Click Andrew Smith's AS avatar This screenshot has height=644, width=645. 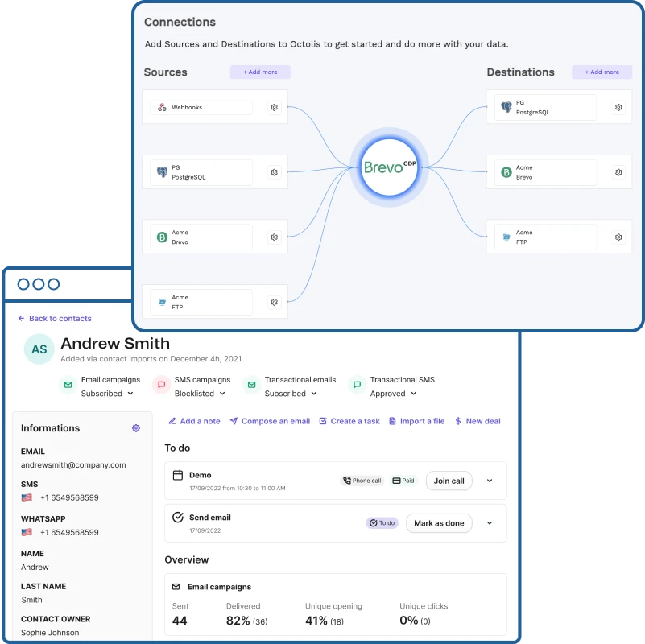pos(39,349)
